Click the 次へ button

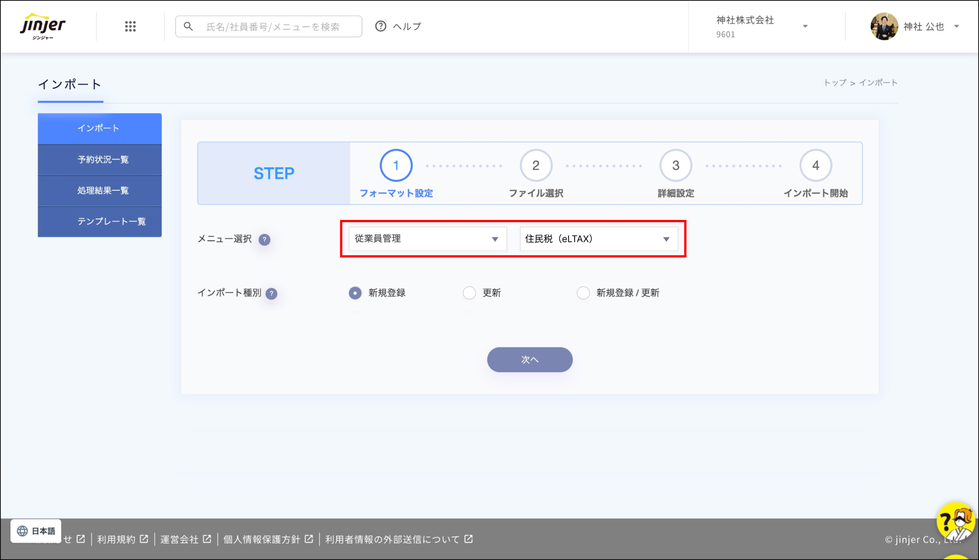529,359
